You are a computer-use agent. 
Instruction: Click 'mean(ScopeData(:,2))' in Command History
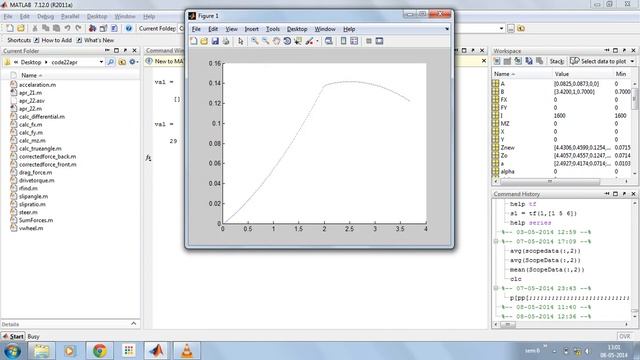547,269
